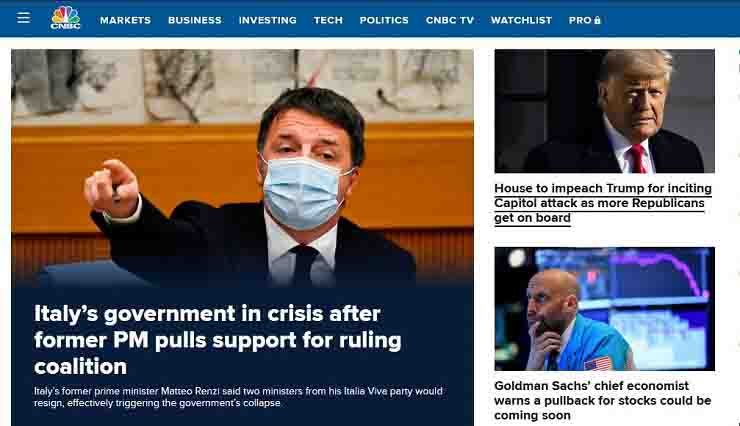This screenshot has width=740, height=426.
Task: Open the Goldman Sachs pullback warning headline
Action: [603, 401]
